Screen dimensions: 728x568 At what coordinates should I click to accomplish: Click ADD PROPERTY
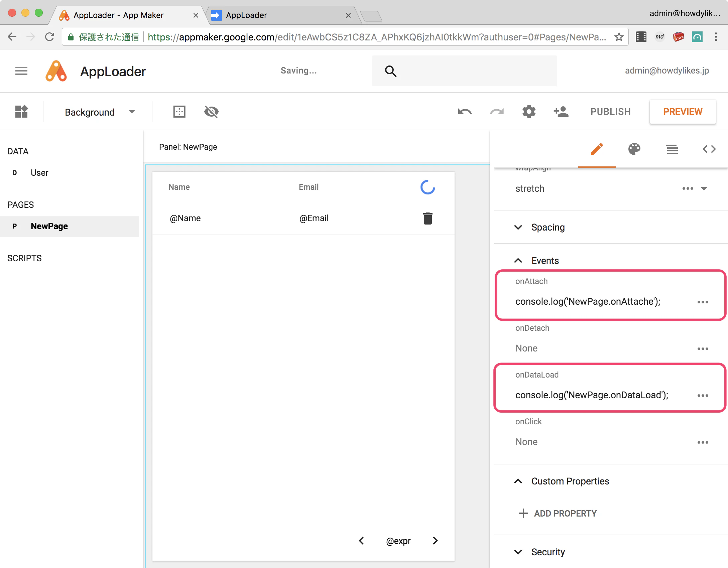pos(557,513)
